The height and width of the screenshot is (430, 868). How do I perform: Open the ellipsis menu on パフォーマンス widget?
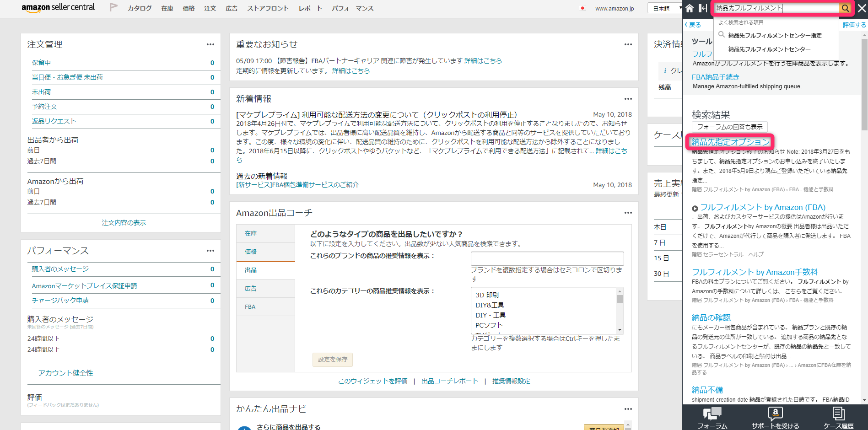[x=210, y=251]
